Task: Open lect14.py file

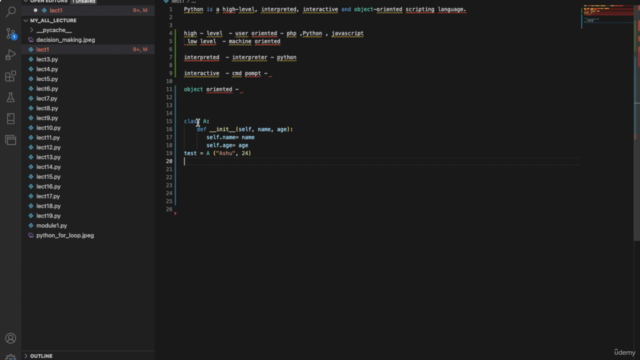Action: point(48,167)
